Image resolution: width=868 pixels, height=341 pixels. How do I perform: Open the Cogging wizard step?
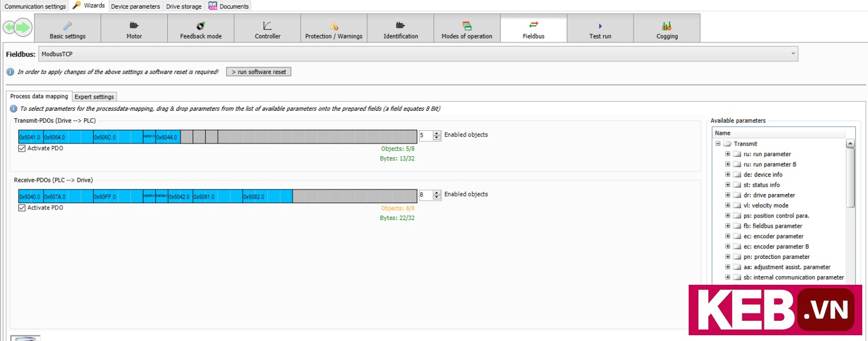point(667,28)
